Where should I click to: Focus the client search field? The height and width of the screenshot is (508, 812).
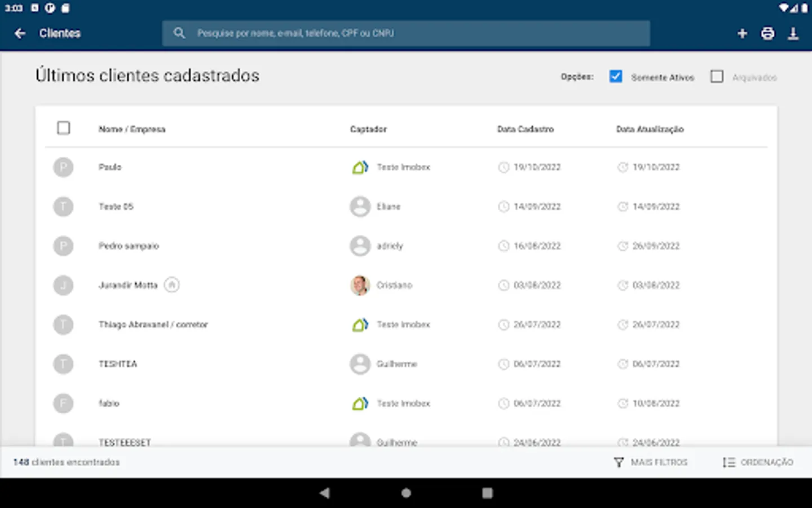(406, 33)
